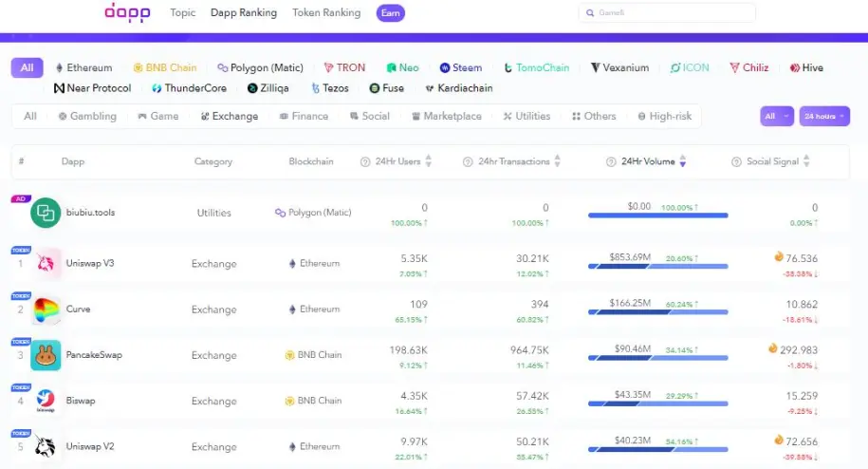The image size is (868, 469).
Task: Click the 24Hr Users help icon
Action: click(365, 161)
